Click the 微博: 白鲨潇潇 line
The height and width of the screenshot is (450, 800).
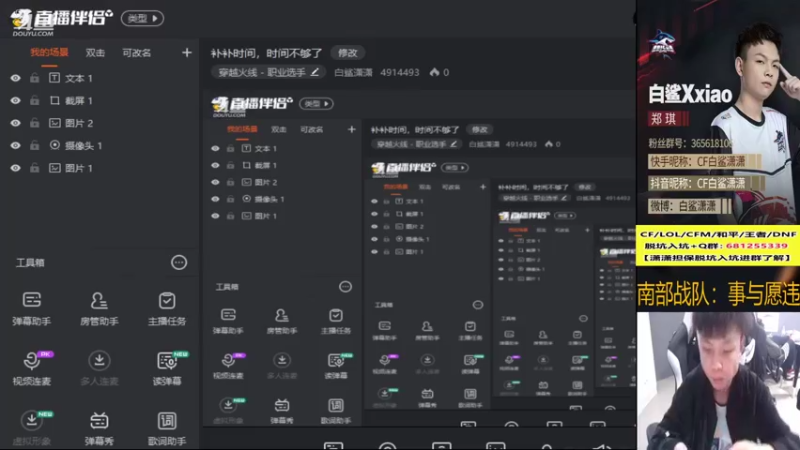[689, 206]
